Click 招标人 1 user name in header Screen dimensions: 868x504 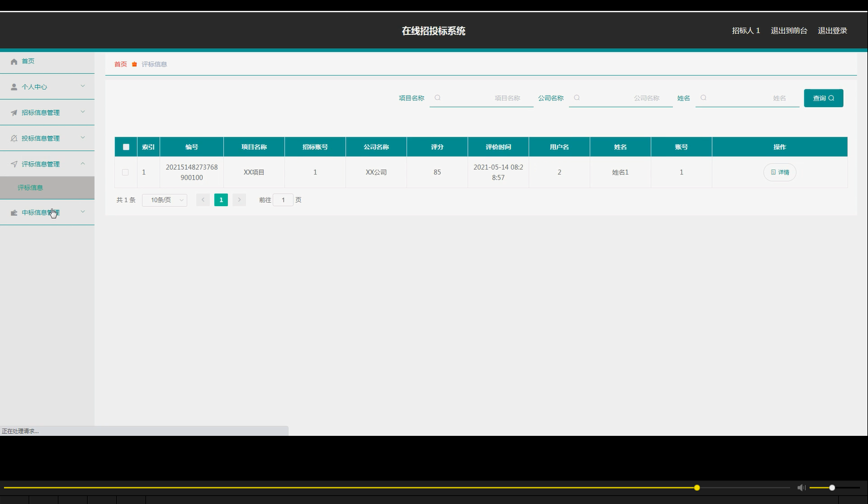(x=746, y=31)
